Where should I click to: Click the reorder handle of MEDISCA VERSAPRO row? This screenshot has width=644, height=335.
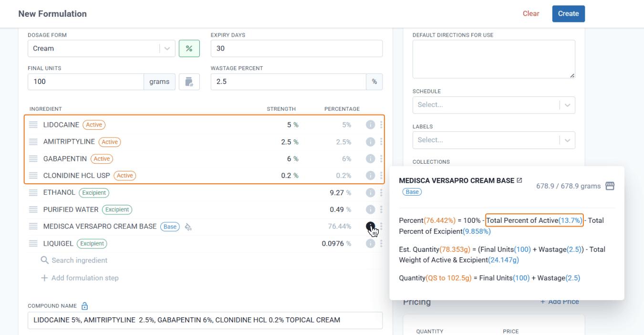tap(33, 227)
